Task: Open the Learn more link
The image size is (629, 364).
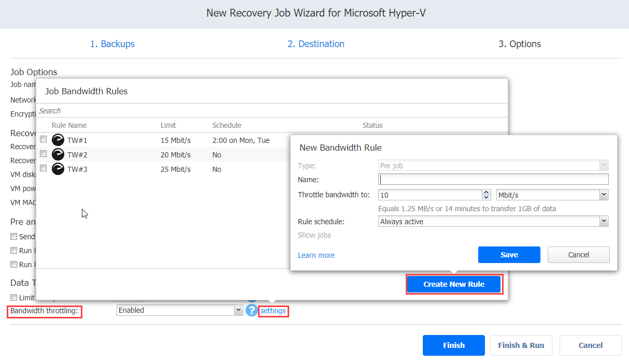Action: 316,255
